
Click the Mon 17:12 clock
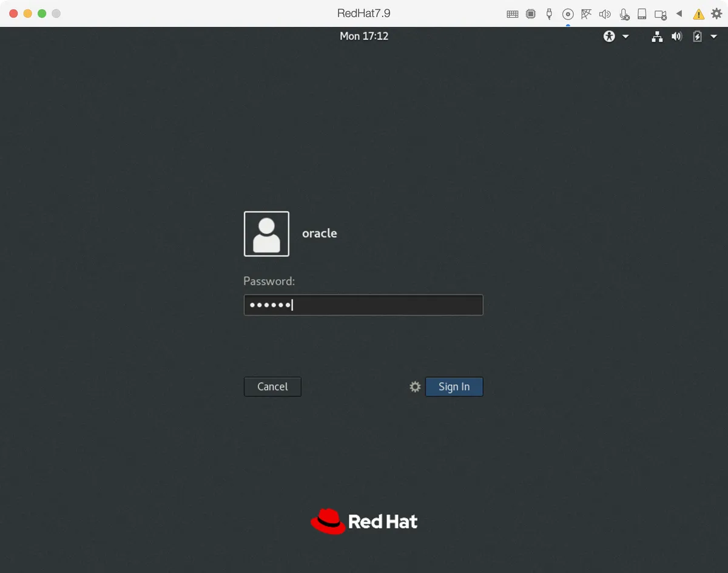pyautogui.click(x=364, y=36)
